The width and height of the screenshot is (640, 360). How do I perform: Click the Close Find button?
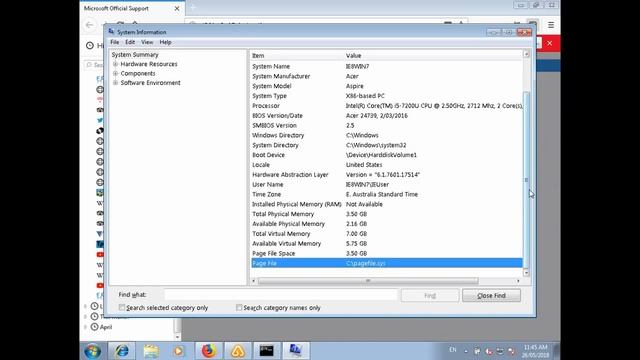coord(491,296)
